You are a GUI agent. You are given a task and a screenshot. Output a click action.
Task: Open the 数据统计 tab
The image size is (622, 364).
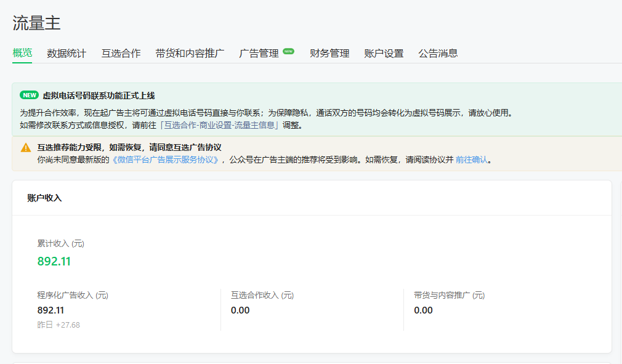coord(67,54)
